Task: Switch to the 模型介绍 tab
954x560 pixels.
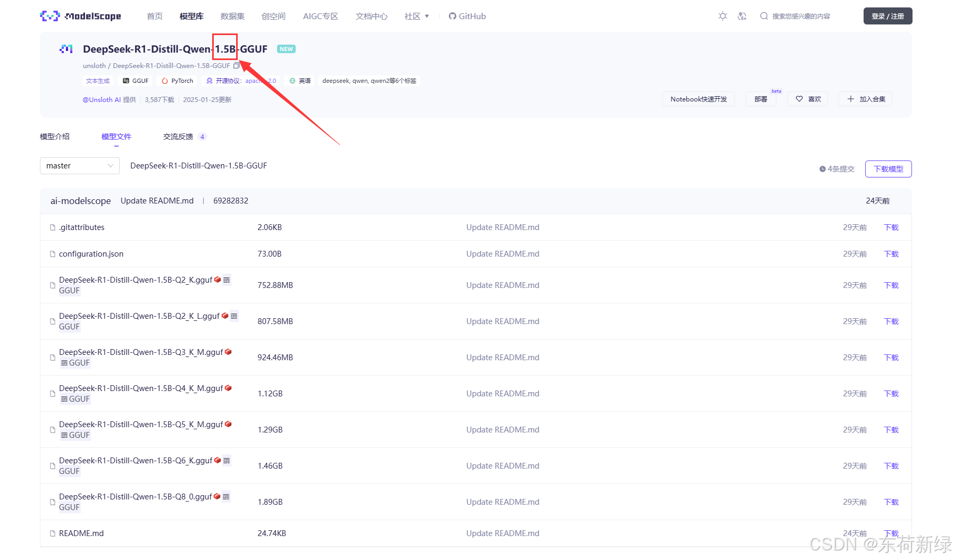Action: (x=55, y=137)
